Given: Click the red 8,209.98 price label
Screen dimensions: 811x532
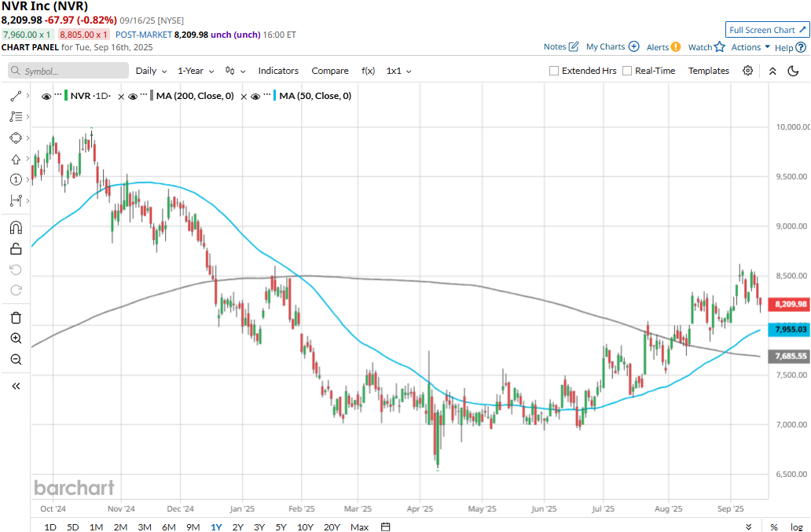Looking at the screenshot, I should point(789,304).
